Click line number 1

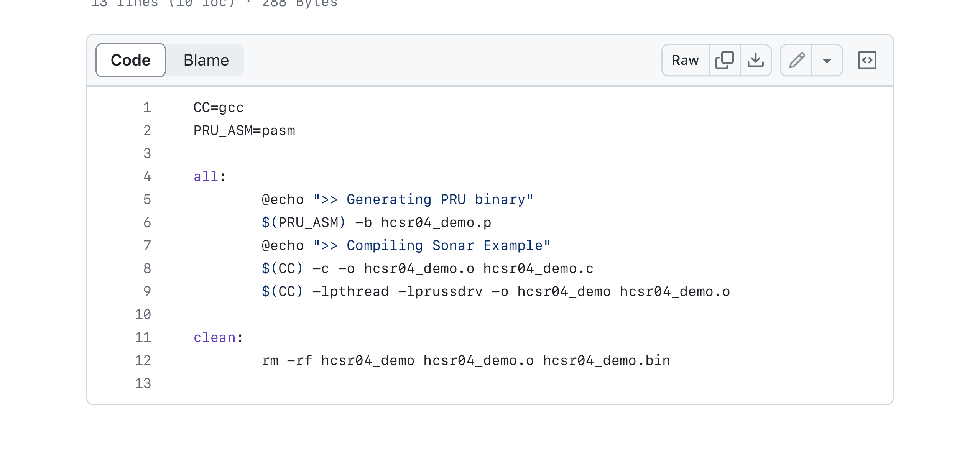(147, 107)
